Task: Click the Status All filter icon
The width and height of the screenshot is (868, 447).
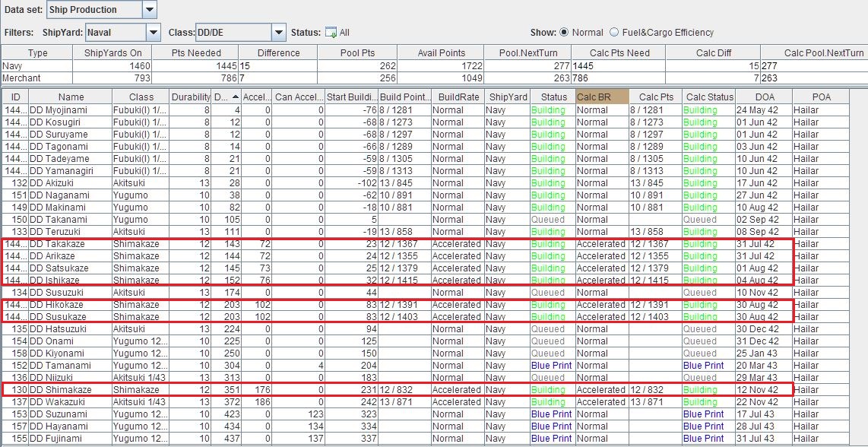Action: pyautogui.click(x=331, y=33)
